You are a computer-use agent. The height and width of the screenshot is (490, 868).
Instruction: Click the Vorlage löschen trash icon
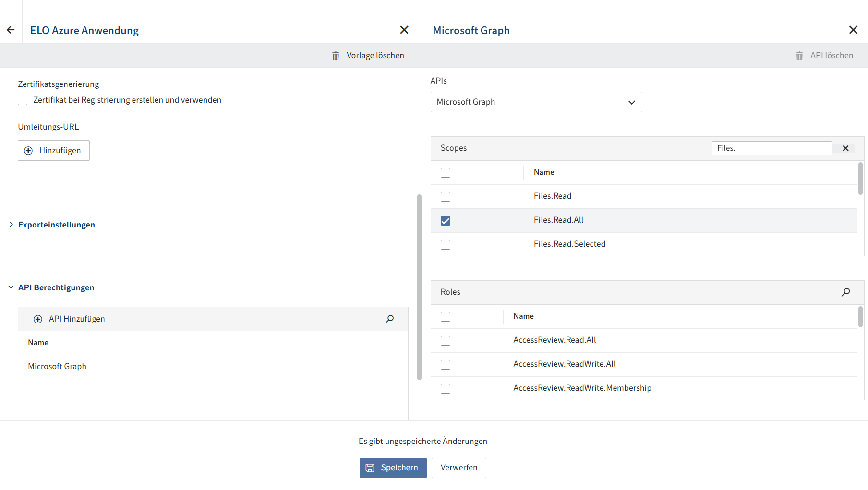coord(336,56)
